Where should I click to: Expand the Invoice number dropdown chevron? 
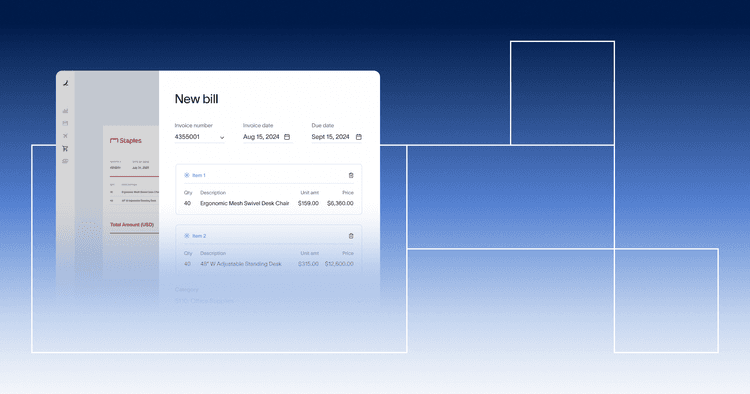pos(222,138)
